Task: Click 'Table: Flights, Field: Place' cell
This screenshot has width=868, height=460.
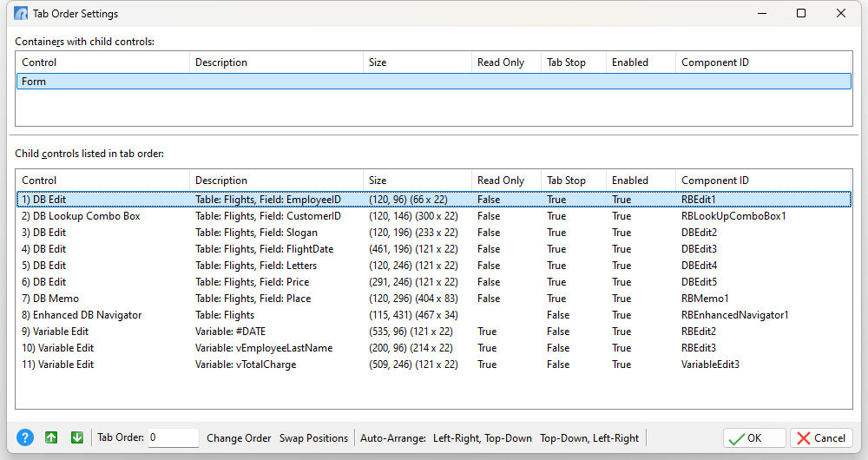Action: click(253, 299)
